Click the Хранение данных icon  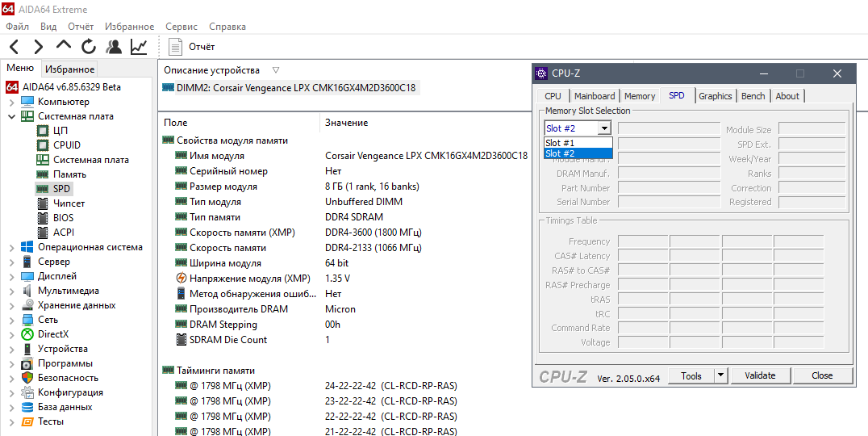27,305
